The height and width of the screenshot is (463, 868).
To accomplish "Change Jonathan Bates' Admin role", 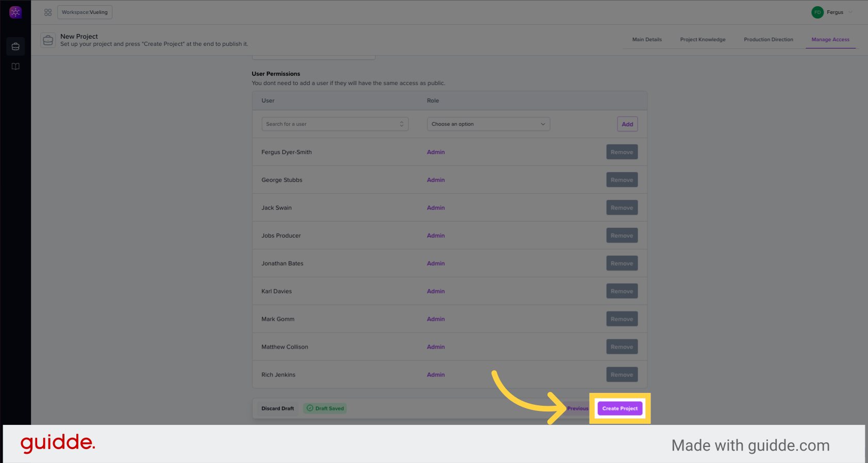I will coord(436,263).
